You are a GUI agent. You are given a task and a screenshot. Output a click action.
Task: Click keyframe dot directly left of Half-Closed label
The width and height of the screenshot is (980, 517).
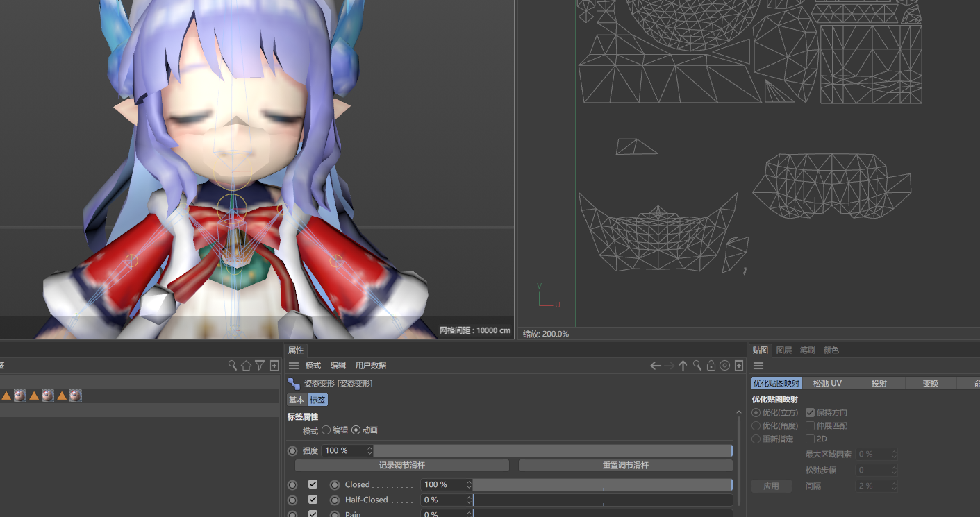(335, 500)
